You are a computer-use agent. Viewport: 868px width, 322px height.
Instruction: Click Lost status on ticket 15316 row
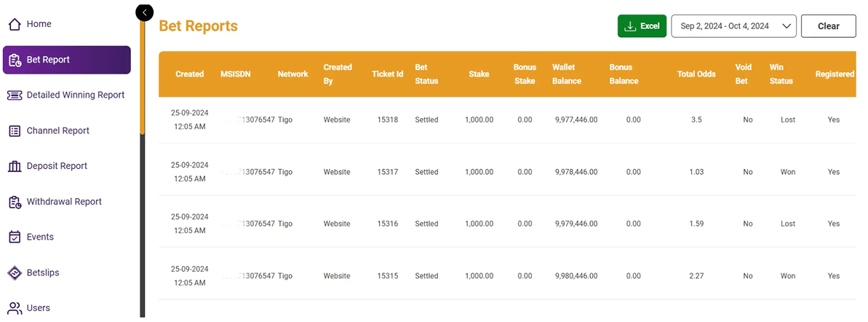click(x=788, y=224)
